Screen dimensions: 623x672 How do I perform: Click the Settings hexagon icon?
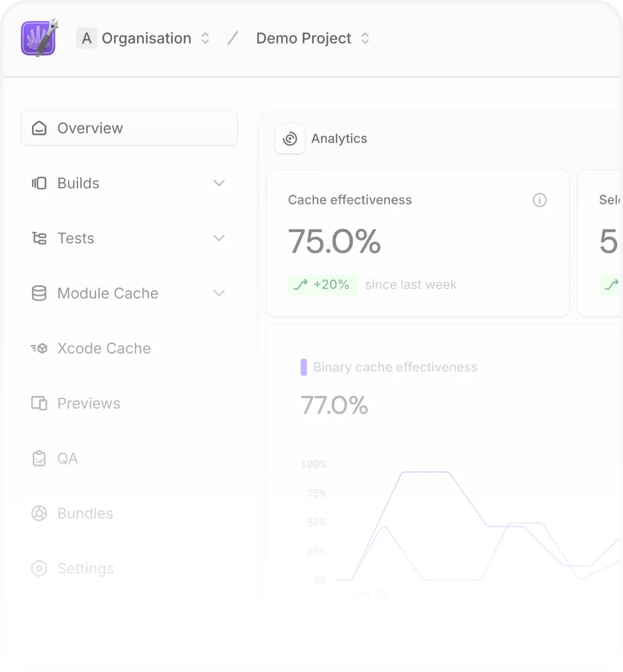click(x=39, y=568)
